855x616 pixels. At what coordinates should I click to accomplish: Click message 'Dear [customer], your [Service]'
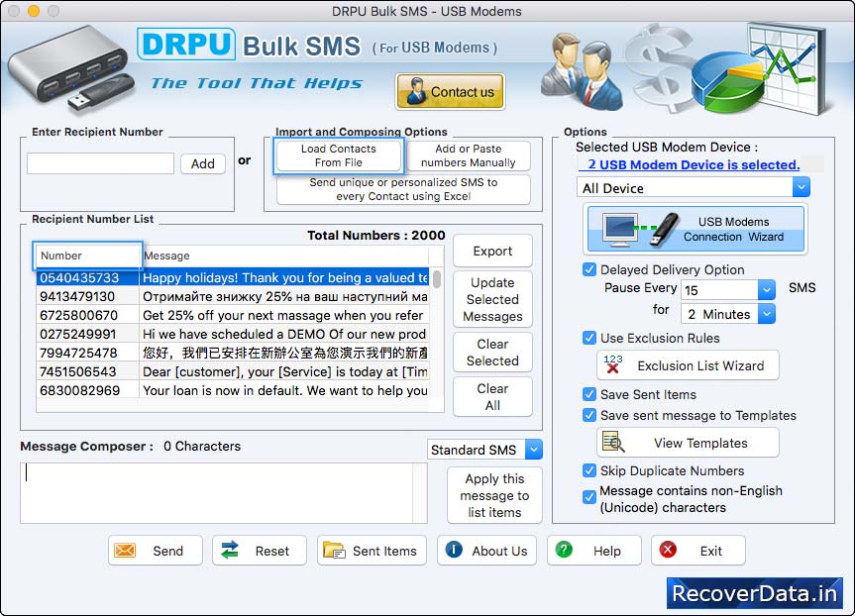tap(285, 371)
